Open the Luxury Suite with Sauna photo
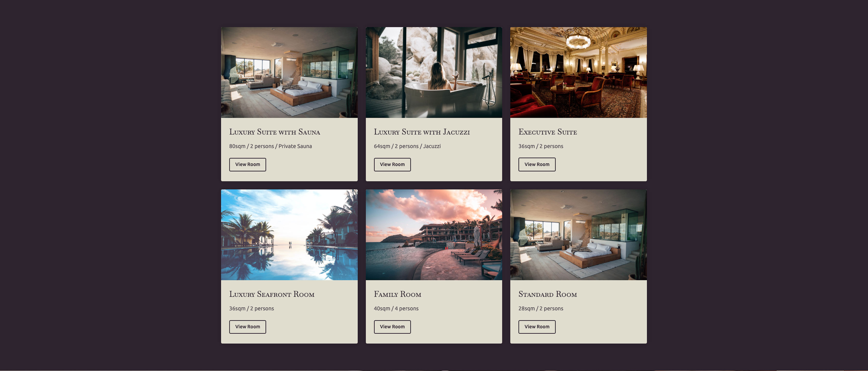 pos(289,72)
